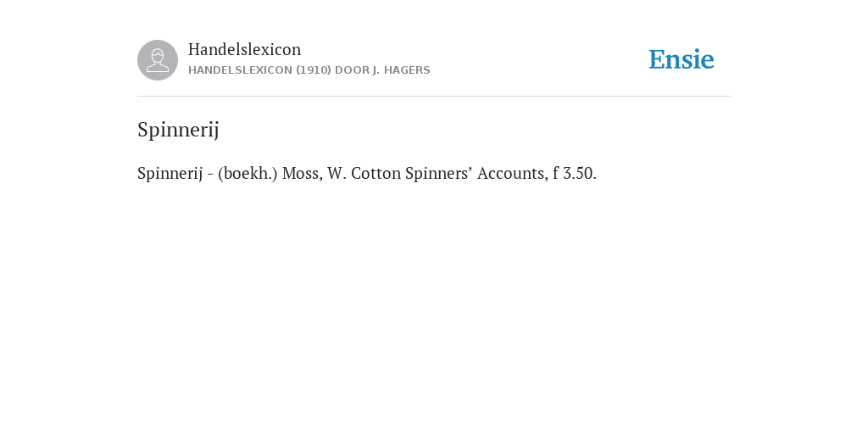Select the Spinnerij heading
This screenshot has width=868, height=434.
(178, 130)
